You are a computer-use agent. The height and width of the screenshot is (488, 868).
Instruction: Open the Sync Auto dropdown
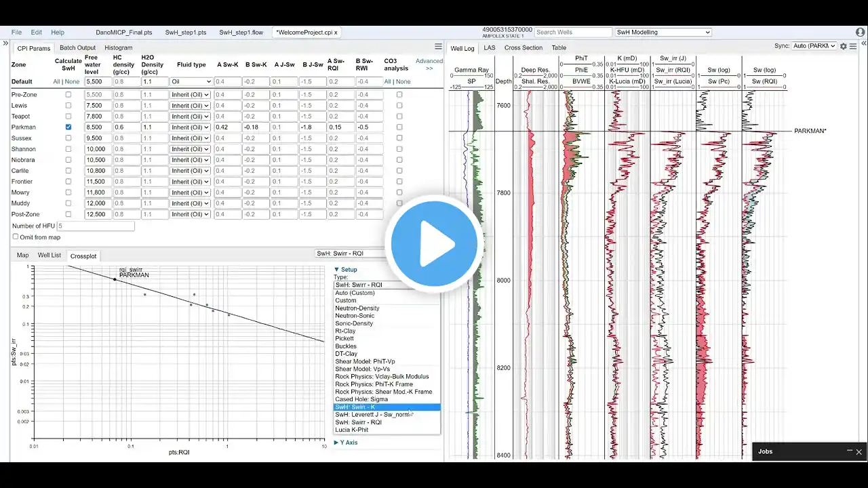click(x=814, y=46)
